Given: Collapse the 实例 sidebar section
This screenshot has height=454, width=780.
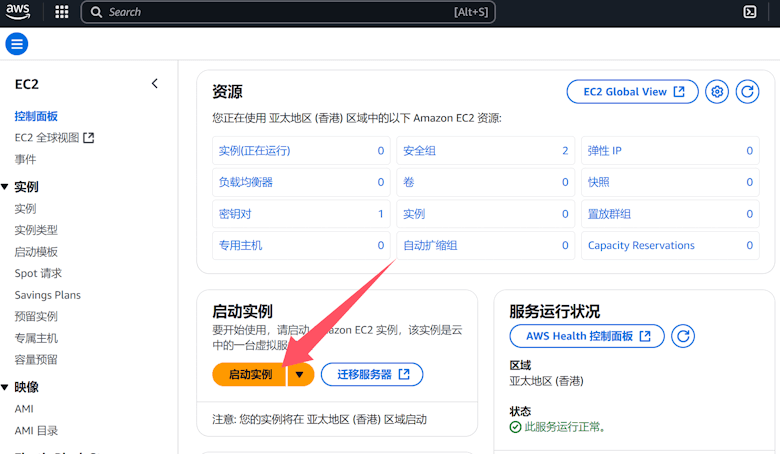Looking at the screenshot, I should click(x=5, y=187).
